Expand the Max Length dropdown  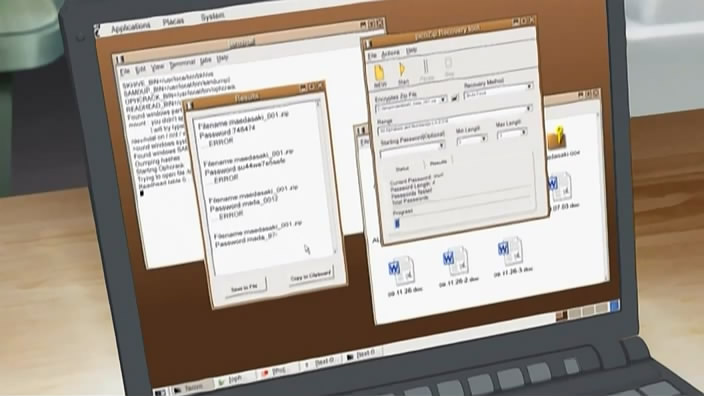tap(511, 132)
